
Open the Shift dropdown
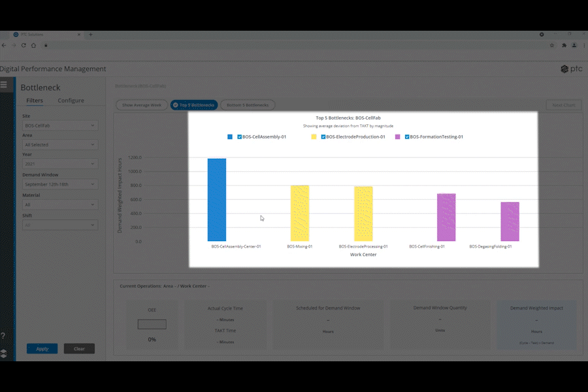pos(60,225)
